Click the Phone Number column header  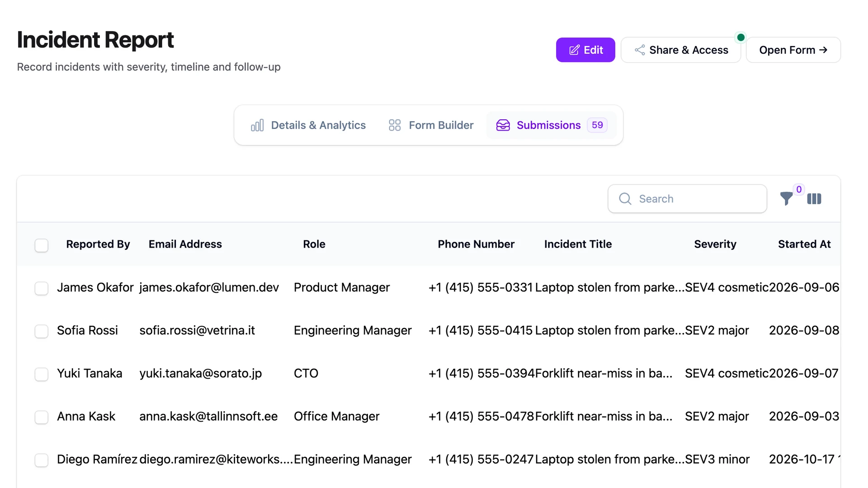[x=476, y=244]
